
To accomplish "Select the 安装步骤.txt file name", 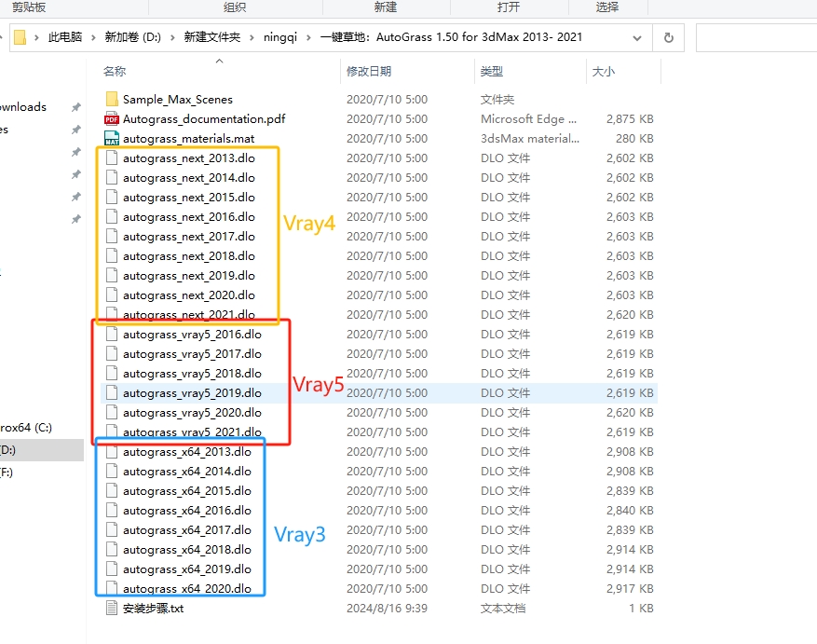I will pos(153,608).
